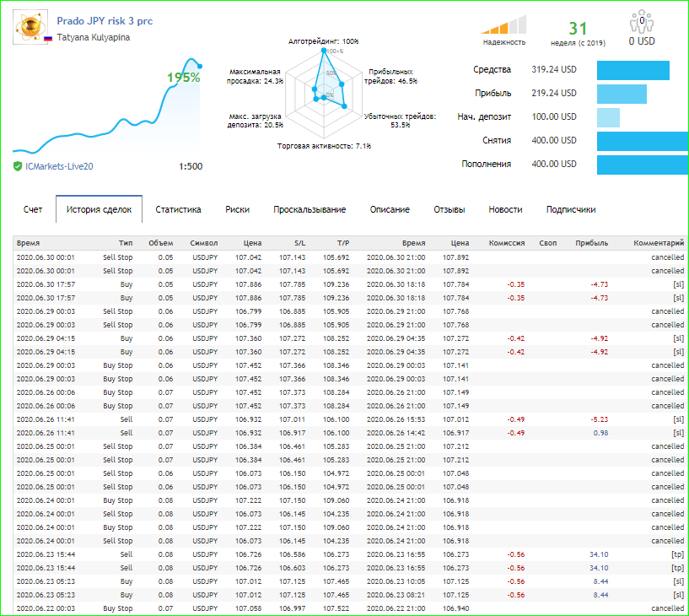Click the subscribers people icon
The height and width of the screenshot is (616, 689).
pyautogui.click(x=642, y=22)
